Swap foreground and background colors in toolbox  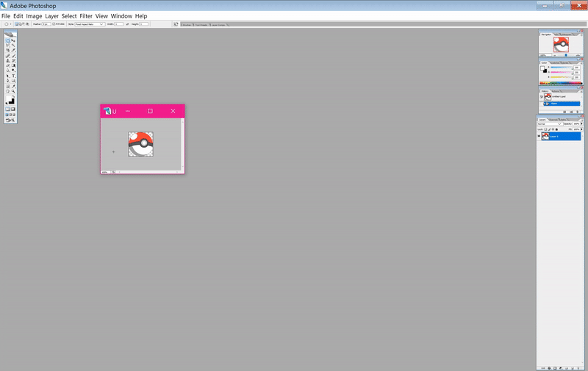pos(13,96)
